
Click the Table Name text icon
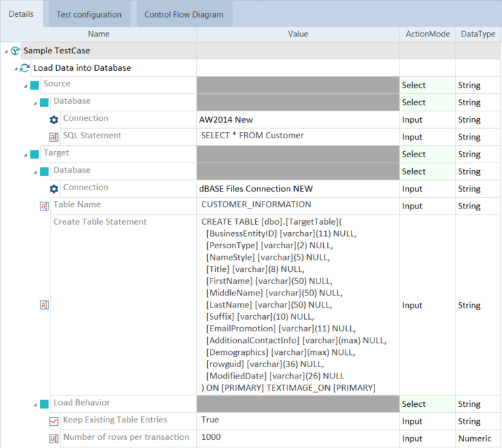pyautogui.click(x=44, y=206)
